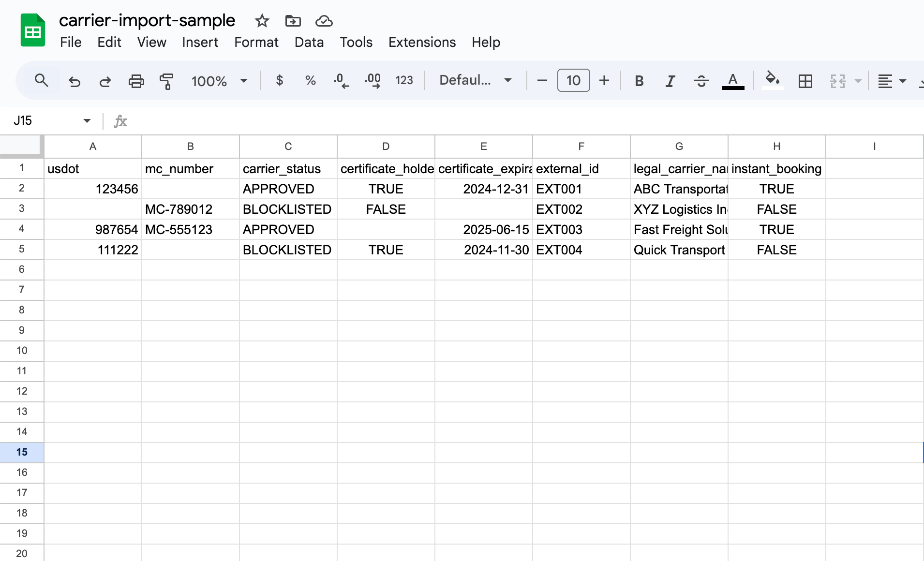The image size is (924, 561).
Task: Select the print icon
Action: click(x=136, y=81)
